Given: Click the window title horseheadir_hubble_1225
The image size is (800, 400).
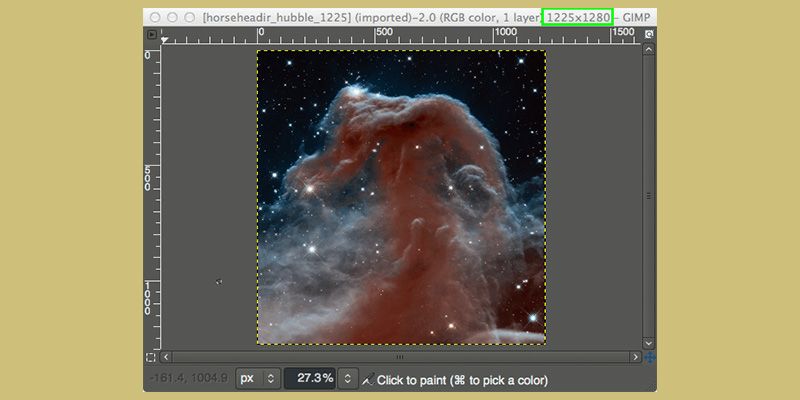Looking at the screenshot, I should (x=276, y=17).
